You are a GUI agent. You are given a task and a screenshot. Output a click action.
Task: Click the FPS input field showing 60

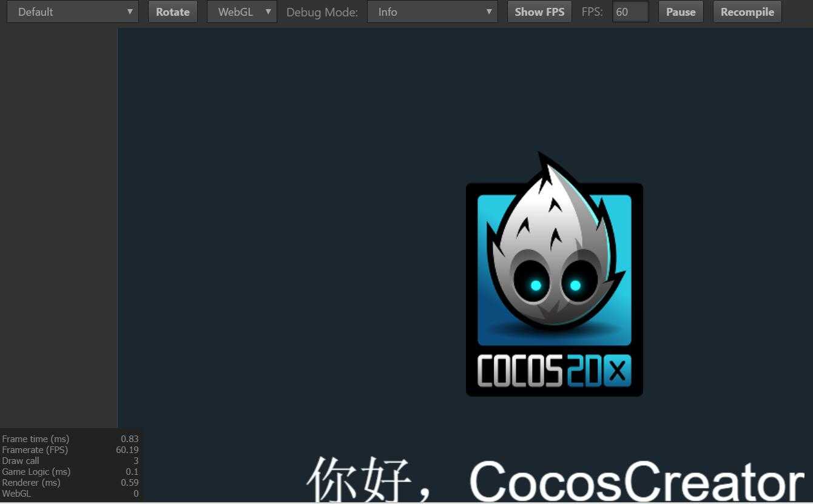click(630, 12)
